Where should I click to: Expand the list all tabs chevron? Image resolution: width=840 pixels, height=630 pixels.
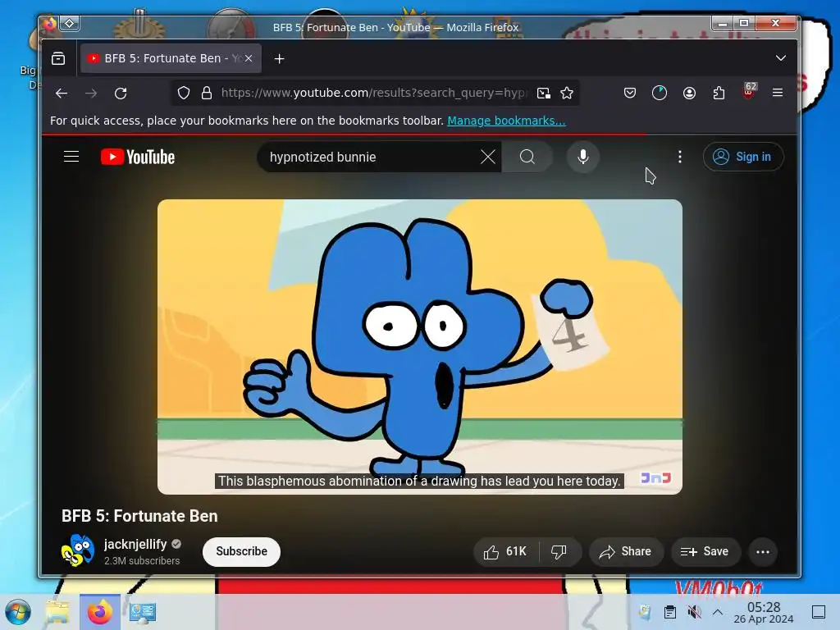point(781,58)
